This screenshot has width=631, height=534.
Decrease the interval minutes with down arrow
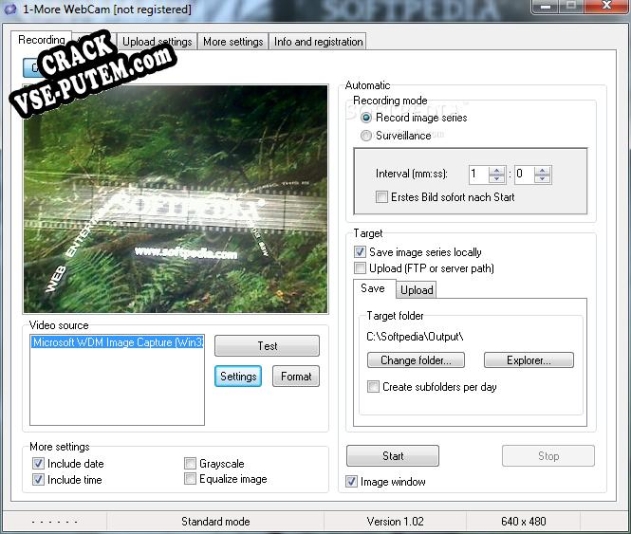[x=496, y=178]
